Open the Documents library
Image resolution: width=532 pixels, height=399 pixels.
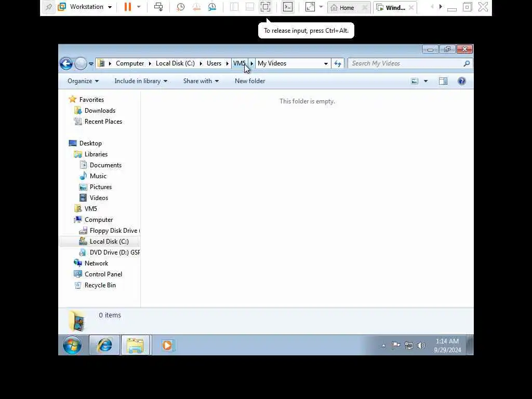(105, 165)
